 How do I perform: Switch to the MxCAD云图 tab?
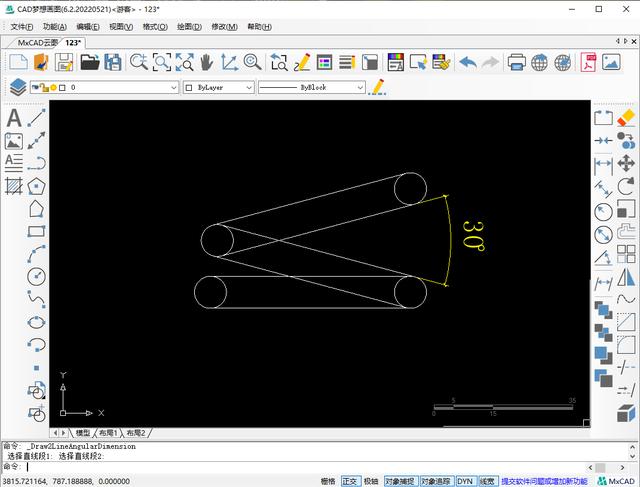pos(38,42)
